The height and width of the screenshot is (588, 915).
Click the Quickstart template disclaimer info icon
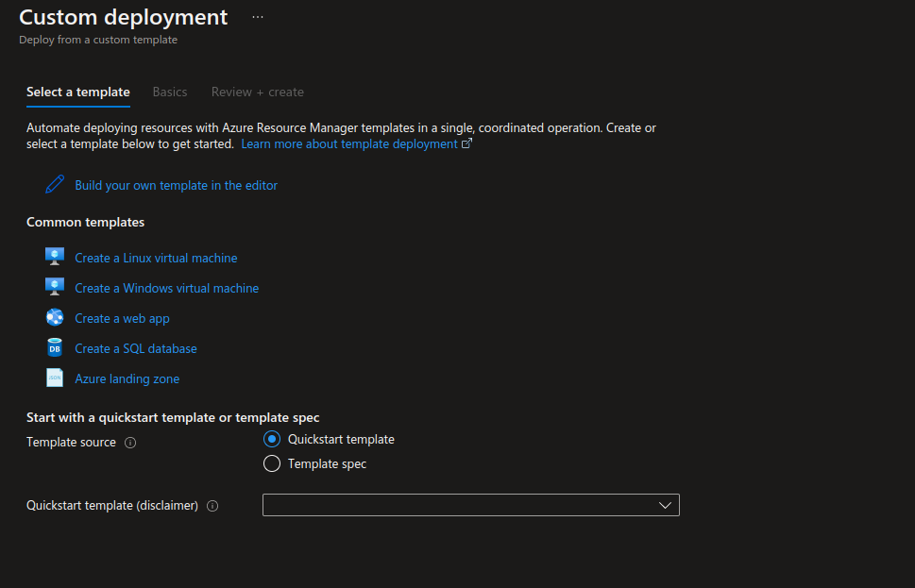click(x=212, y=506)
